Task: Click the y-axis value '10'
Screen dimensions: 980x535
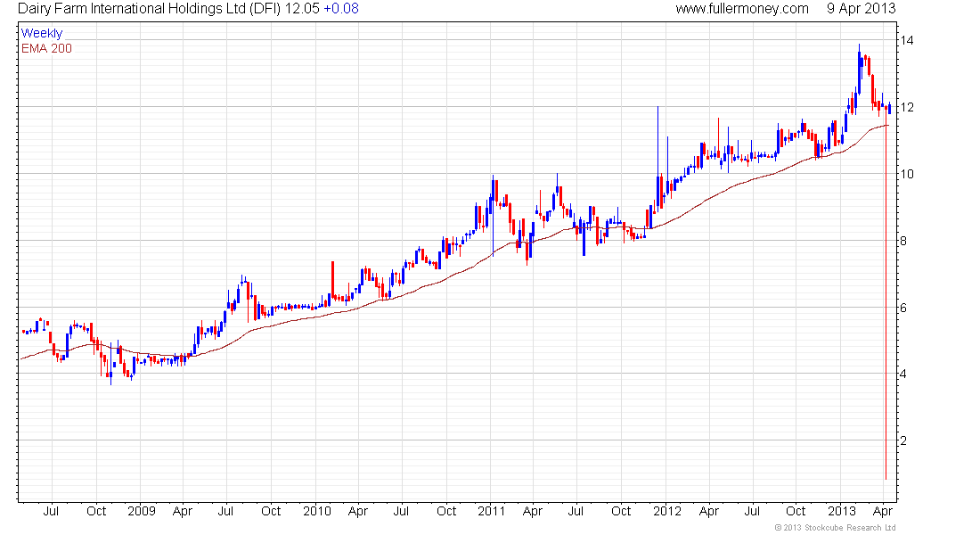Action: click(x=906, y=174)
